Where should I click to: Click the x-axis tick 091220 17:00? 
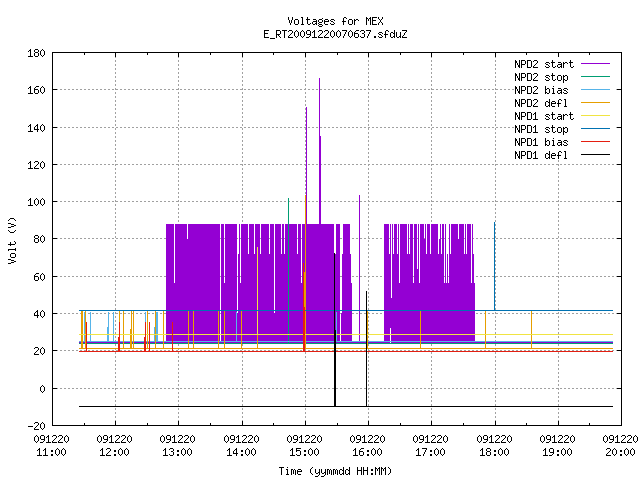pos(431,446)
